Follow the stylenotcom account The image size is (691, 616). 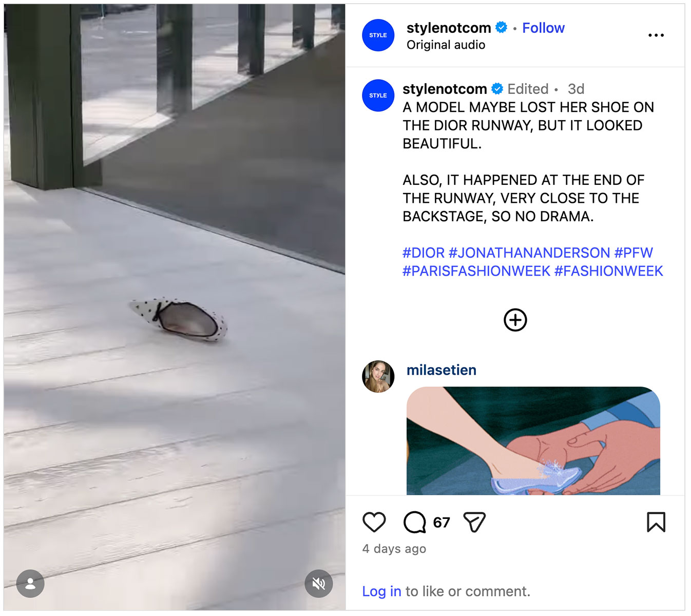pyautogui.click(x=543, y=28)
